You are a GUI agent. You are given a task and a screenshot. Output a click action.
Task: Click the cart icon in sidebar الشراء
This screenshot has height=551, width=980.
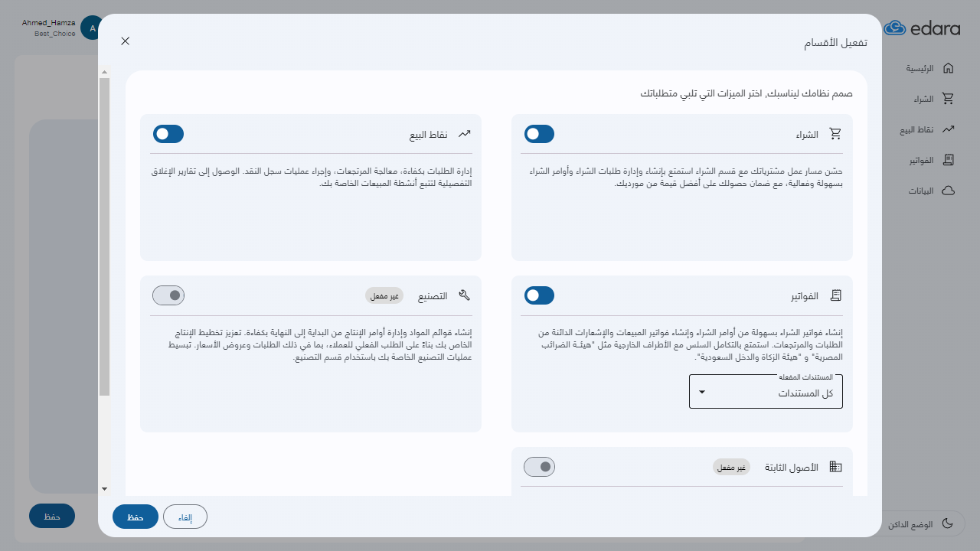click(x=948, y=99)
